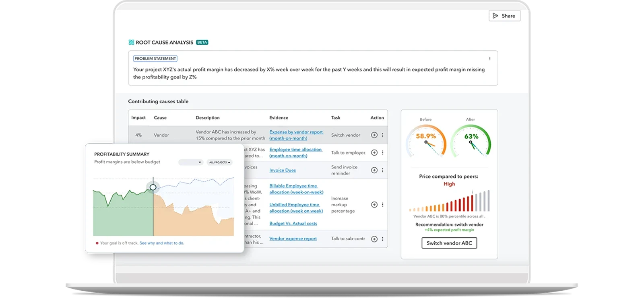
Task: Click the Increase markup percentage task cell
Action: (x=343, y=205)
